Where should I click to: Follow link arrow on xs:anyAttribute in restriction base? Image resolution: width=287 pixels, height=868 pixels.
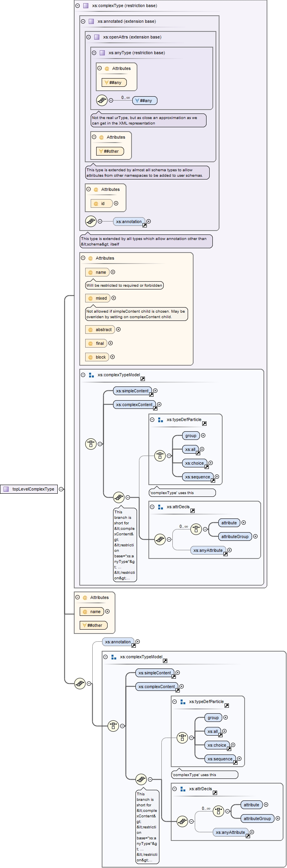(x=225, y=554)
